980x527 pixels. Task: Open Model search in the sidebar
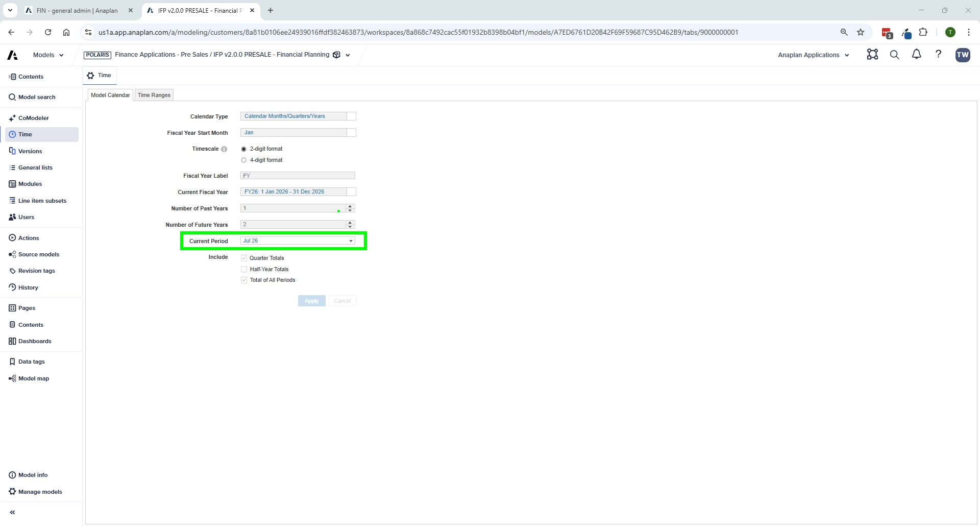[x=37, y=97]
